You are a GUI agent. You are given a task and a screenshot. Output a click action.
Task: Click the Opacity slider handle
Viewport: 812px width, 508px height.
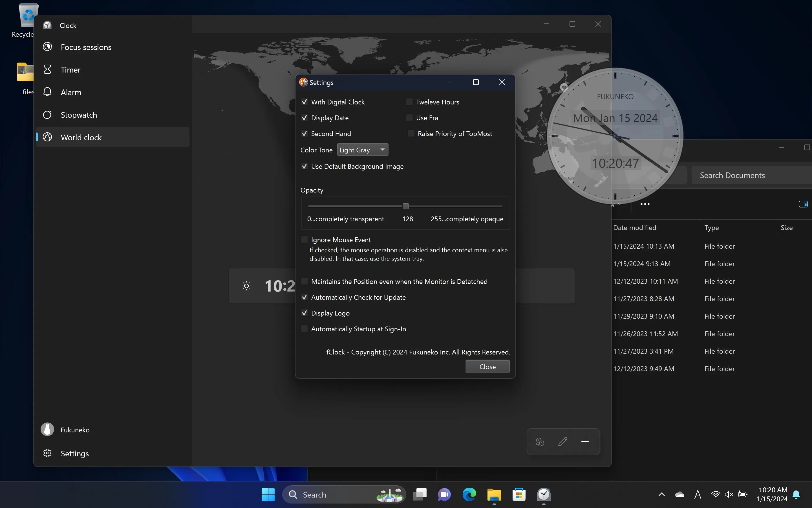[405, 206]
